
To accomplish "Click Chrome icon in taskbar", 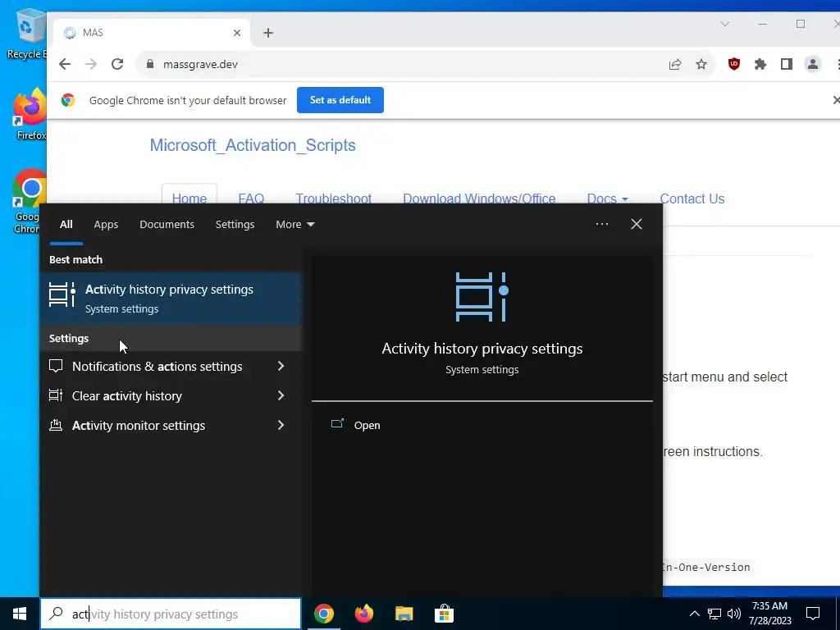I will [323, 614].
